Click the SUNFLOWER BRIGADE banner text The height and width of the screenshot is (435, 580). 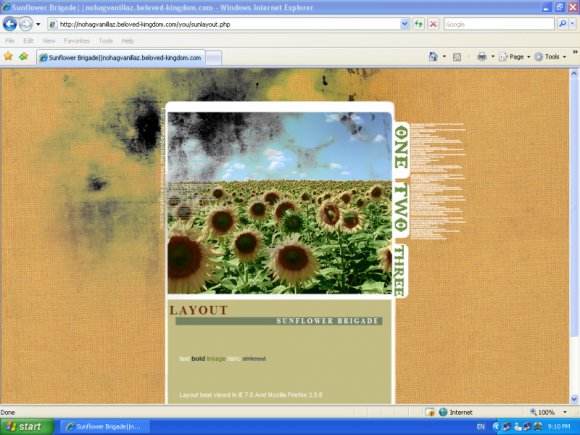click(327, 321)
